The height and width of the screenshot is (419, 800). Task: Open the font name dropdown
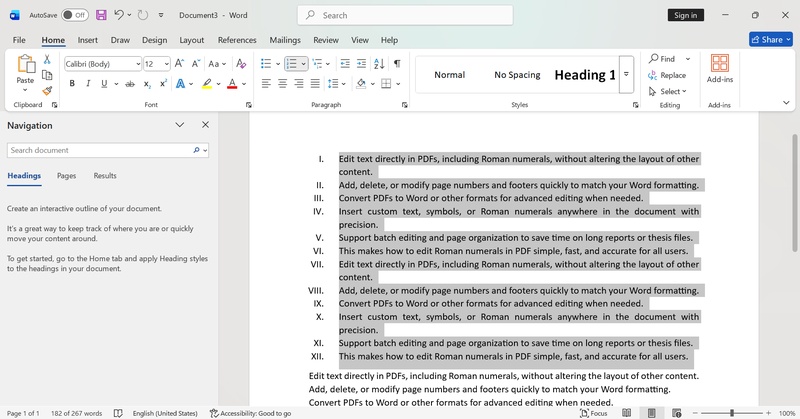coord(137,64)
